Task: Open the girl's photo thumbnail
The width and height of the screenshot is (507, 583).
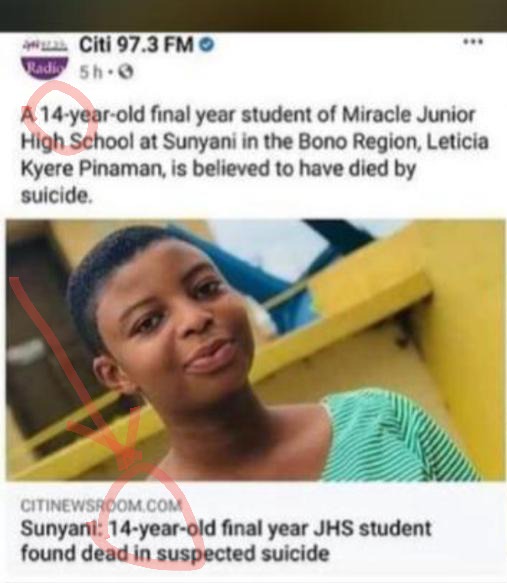Action: tap(255, 350)
